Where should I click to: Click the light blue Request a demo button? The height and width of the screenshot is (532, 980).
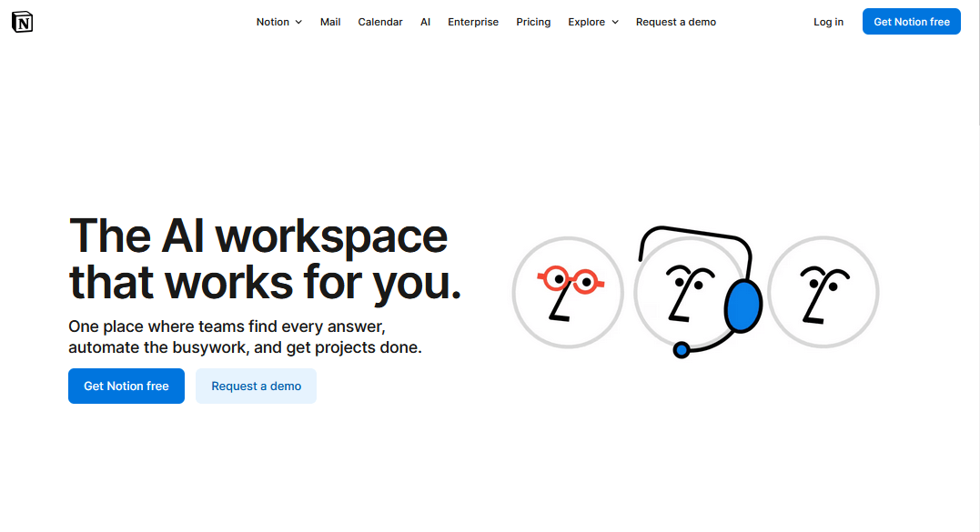point(257,386)
